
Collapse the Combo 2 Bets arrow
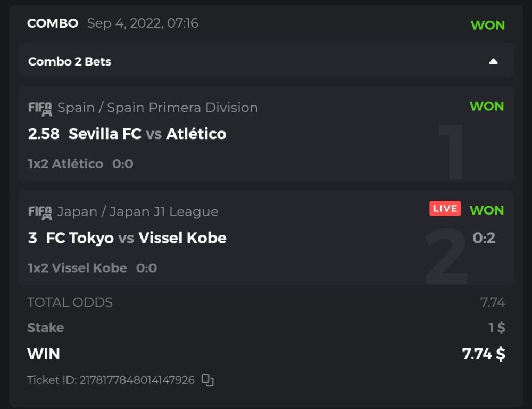click(493, 62)
